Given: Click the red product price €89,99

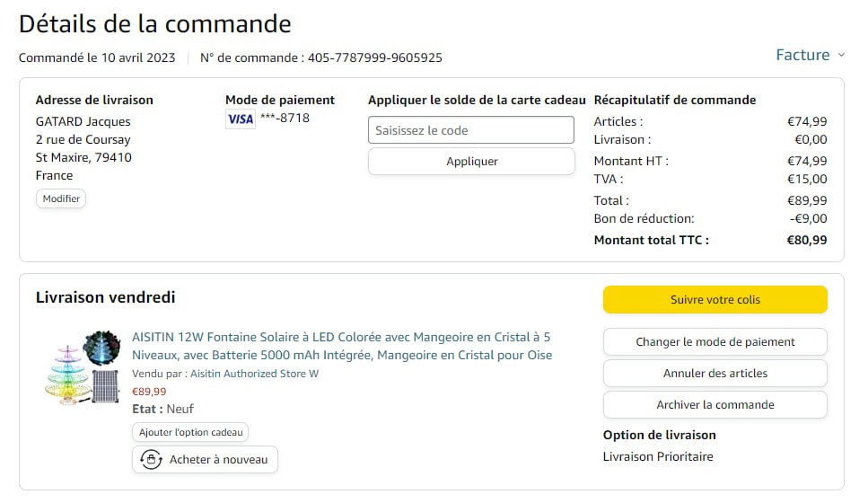Looking at the screenshot, I should (149, 392).
